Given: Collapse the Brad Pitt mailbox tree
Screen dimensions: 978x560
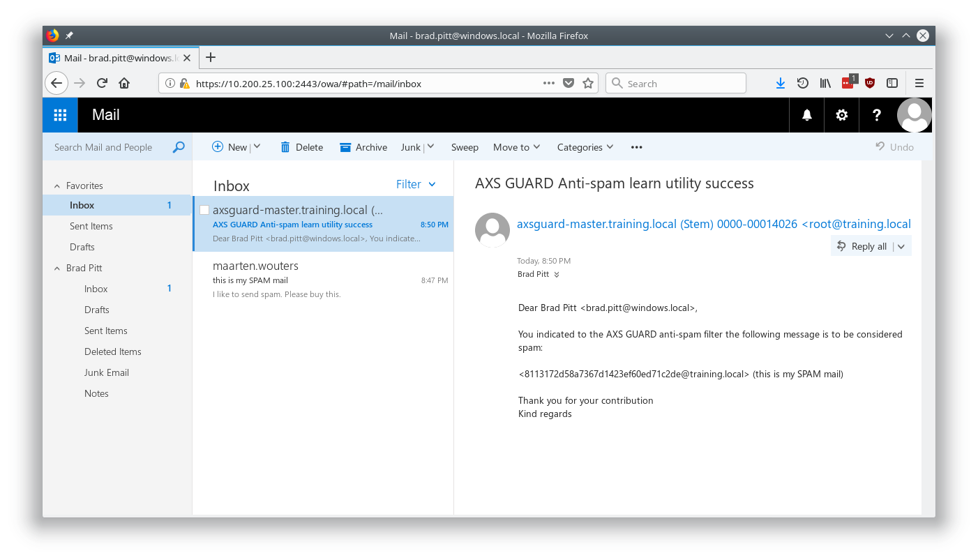Looking at the screenshot, I should point(57,268).
